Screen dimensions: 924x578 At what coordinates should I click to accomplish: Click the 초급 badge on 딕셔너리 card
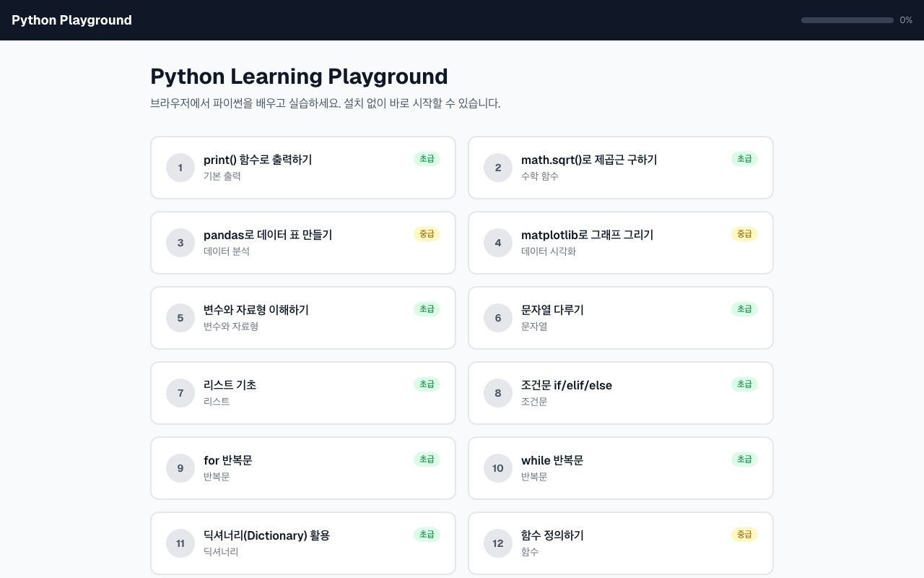tap(427, 535)
